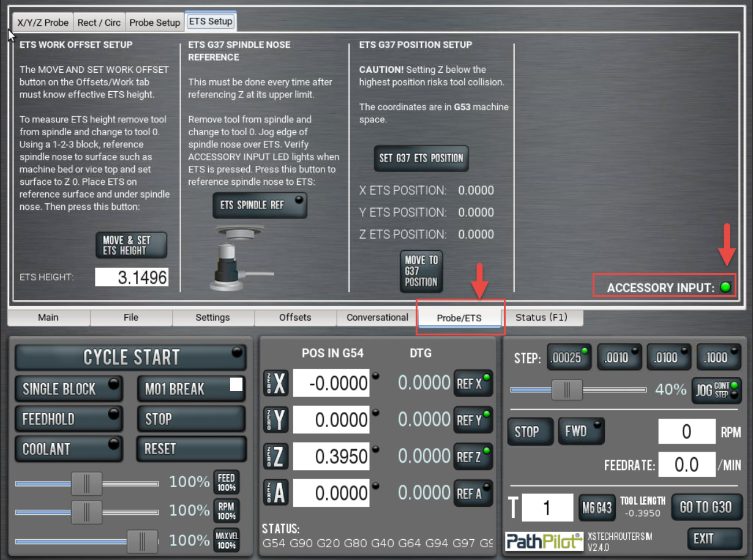Toggle Single Block mode
753x560 pixels.
pos(69,389)
